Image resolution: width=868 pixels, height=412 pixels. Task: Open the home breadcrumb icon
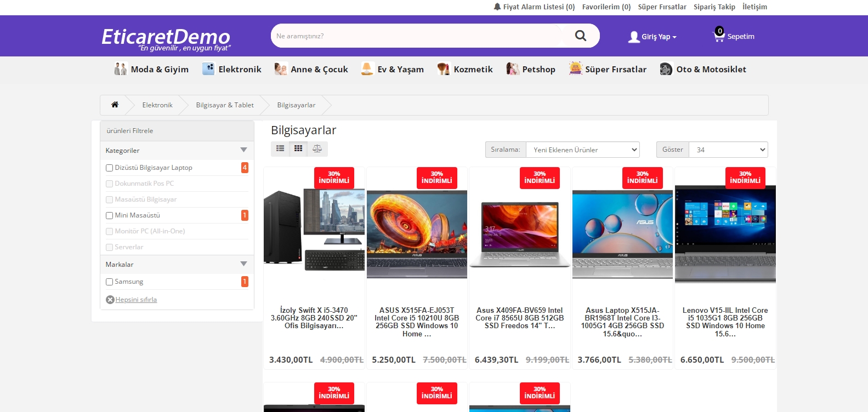point(115,105)
